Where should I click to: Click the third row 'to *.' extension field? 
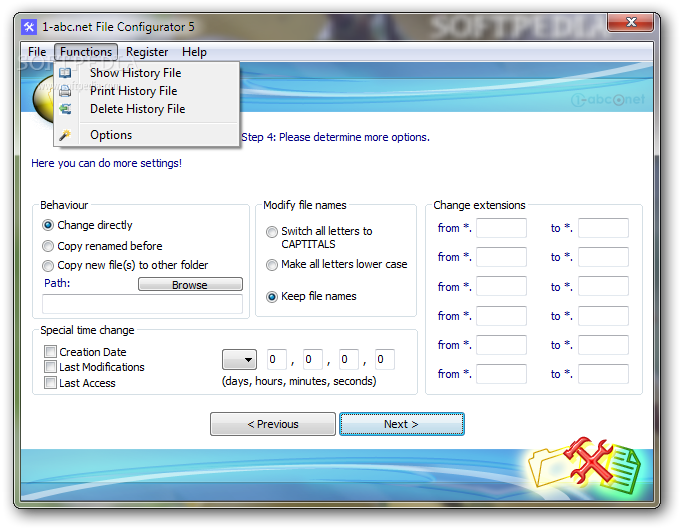pyautogui.click(x=603, y=287)
